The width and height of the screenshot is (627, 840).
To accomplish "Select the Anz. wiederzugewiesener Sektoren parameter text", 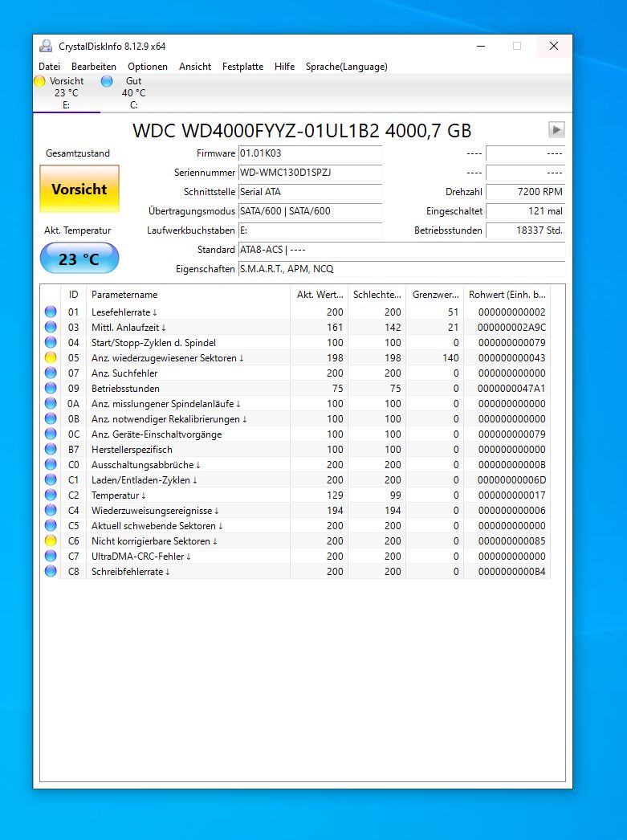I will [168, 358].
